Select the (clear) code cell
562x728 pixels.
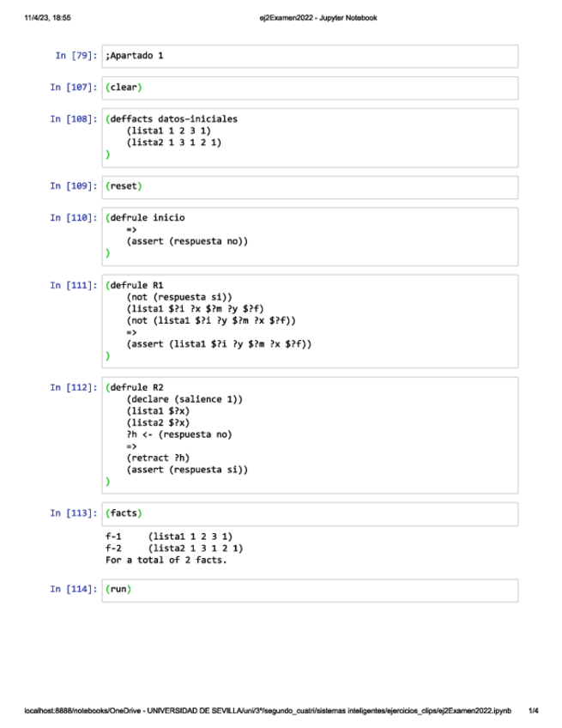point(310,88)
